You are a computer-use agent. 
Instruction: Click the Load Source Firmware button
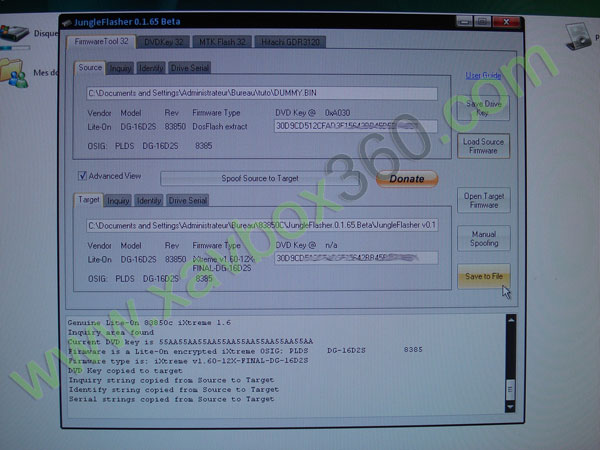(483, 146)
